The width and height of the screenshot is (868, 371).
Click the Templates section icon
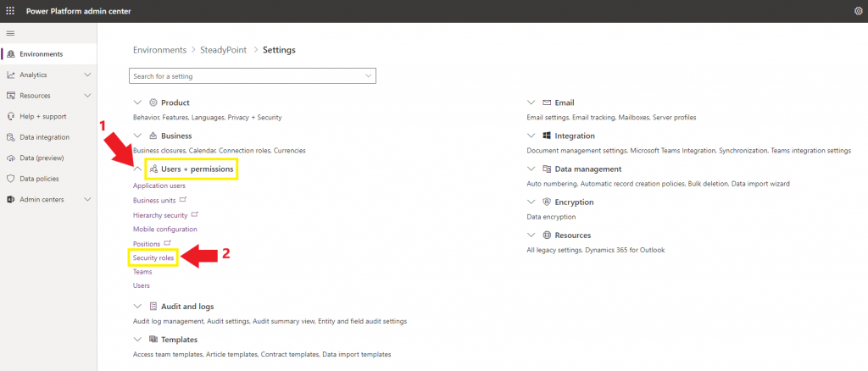(x=153, y=340)
